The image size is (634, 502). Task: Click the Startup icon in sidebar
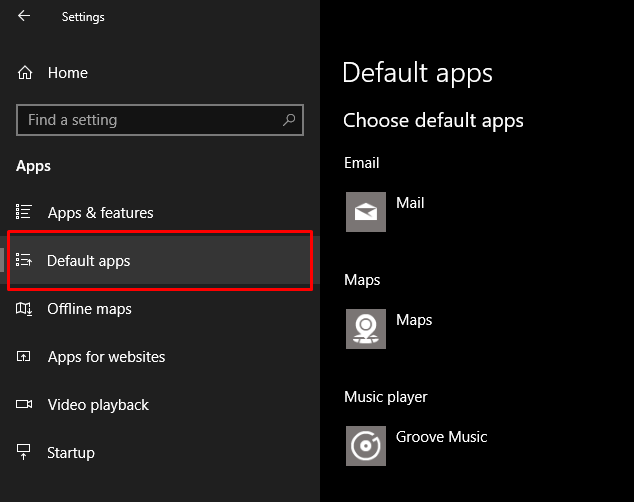click(25, 453)
